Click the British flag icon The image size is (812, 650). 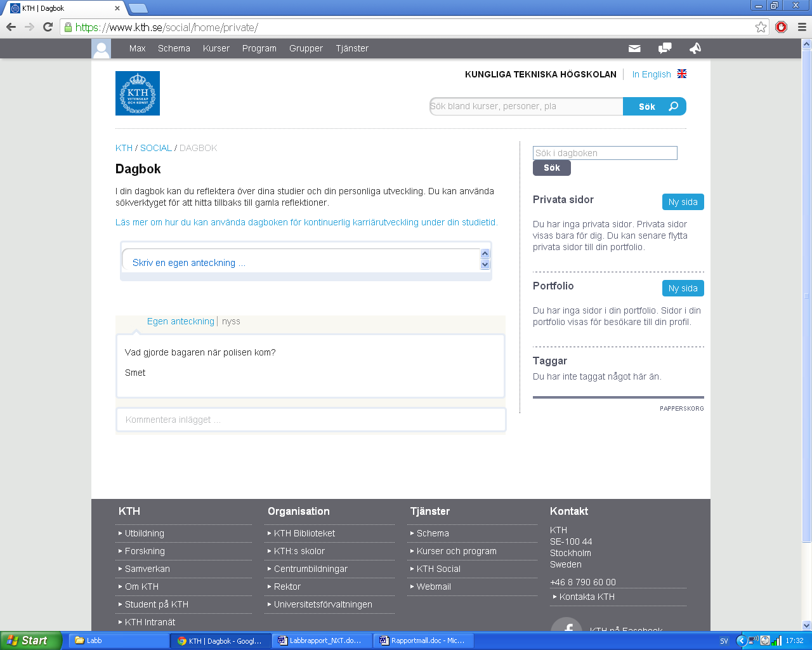[x=682, y=74]
